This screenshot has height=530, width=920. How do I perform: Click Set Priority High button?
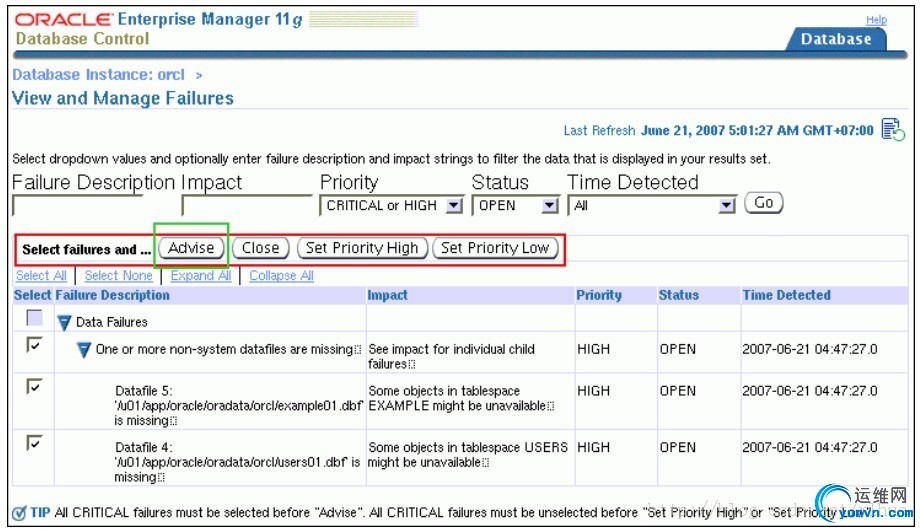pos(361,248)
